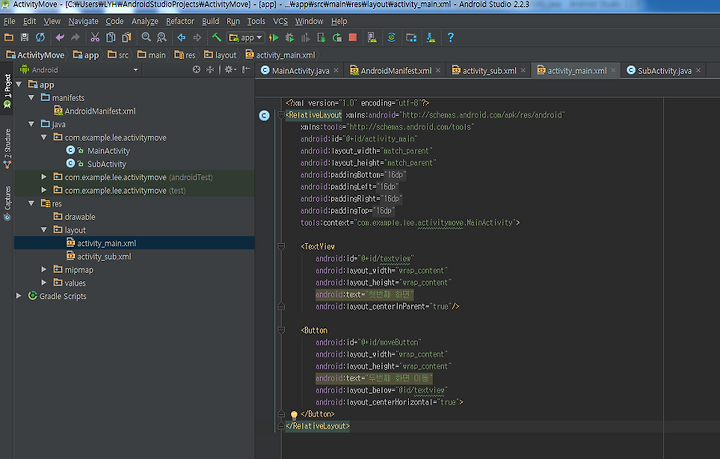720x459 pixels.
Task: Open the Captures side tool window
Action: (7, 203)
